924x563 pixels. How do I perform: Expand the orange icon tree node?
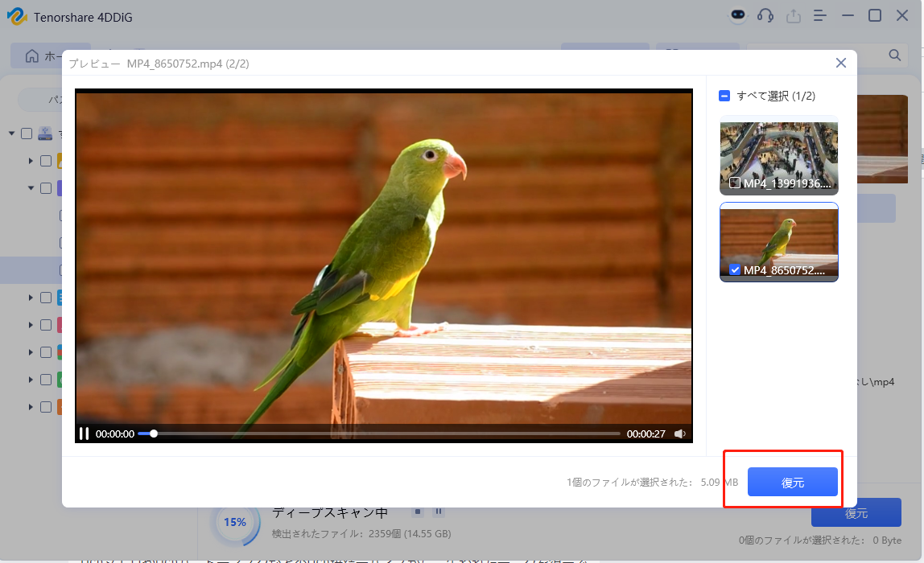(31, 407)
